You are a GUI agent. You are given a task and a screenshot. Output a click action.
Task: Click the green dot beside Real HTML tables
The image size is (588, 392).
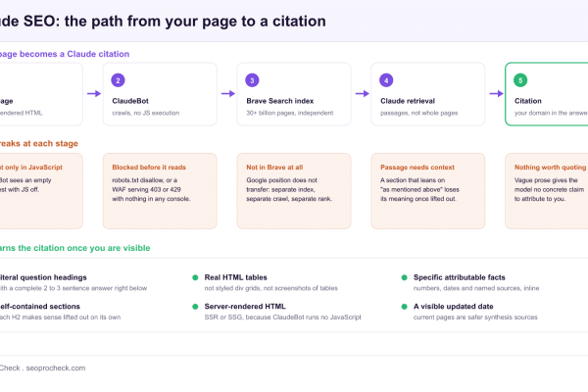coord(195,277)
